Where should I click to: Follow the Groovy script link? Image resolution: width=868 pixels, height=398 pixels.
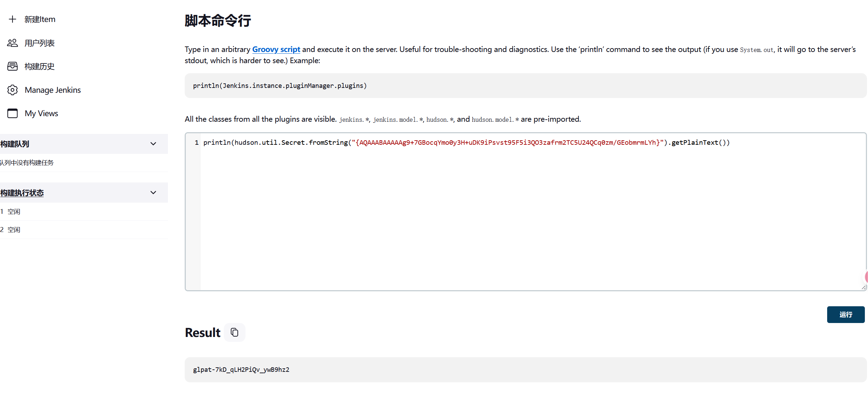(276, 50)
